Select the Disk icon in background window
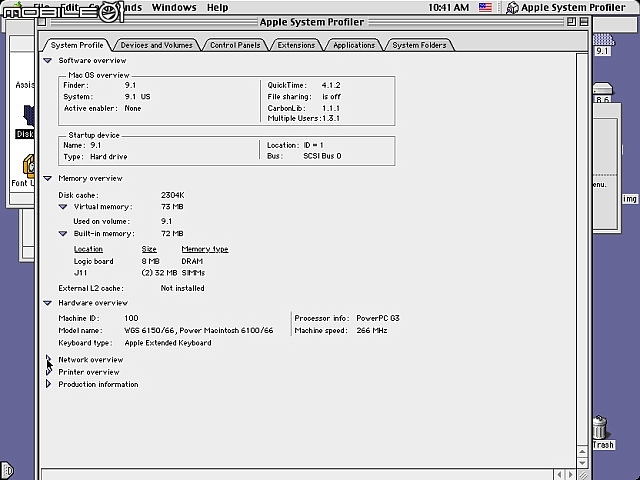640x480 pixels. click(28, 116)
